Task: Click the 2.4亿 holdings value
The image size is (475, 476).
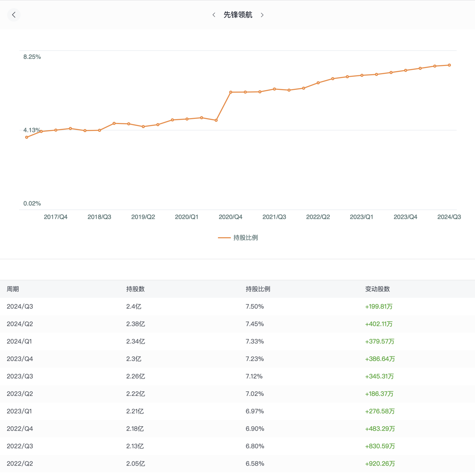Action: pyautogui.click(x=134, y=306)
